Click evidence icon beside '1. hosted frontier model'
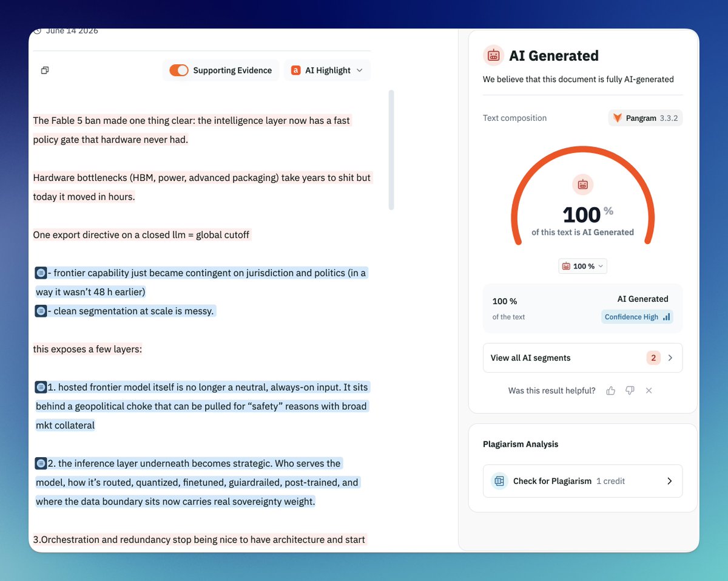The width and height of the screenshot is (728, 581). point(41,387)
